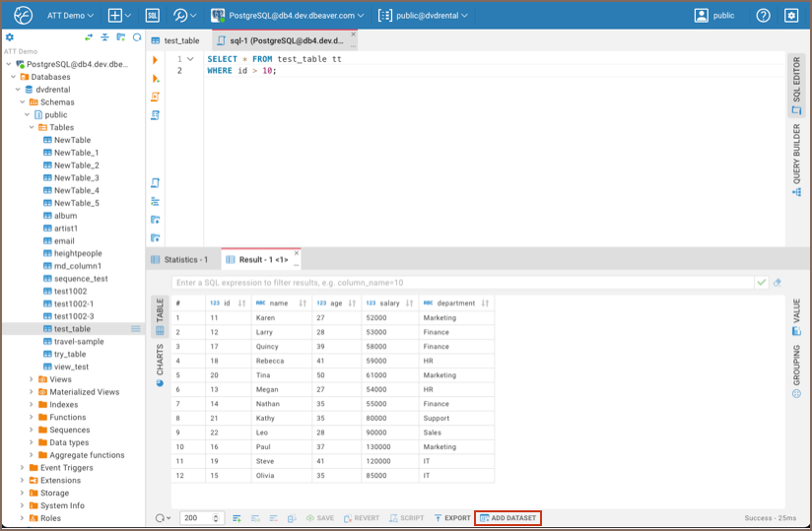
Task: Click the ADD DATASET button
Action: [x=507, y=518]
